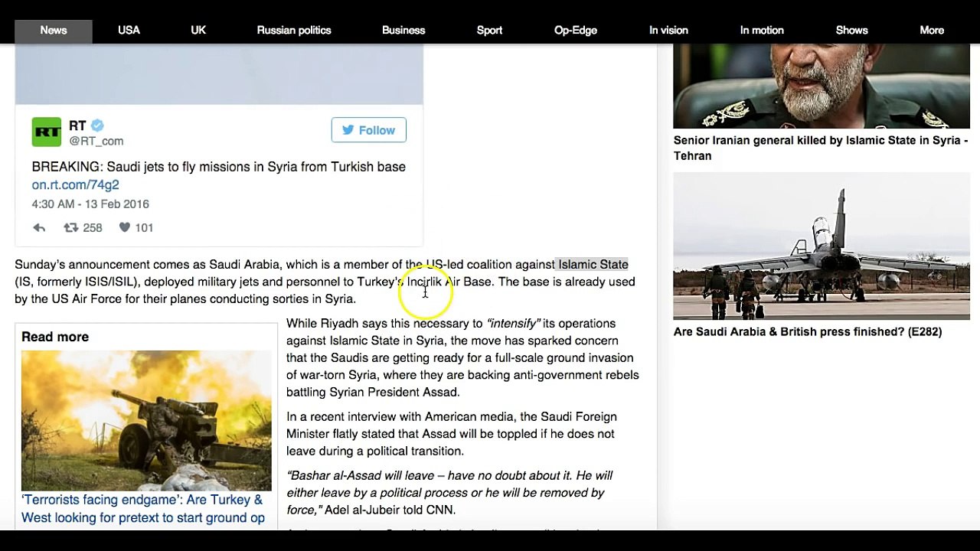Go to the USA menu item
The width and height of the screenshot is (980, 551).
tap(129, 30)
